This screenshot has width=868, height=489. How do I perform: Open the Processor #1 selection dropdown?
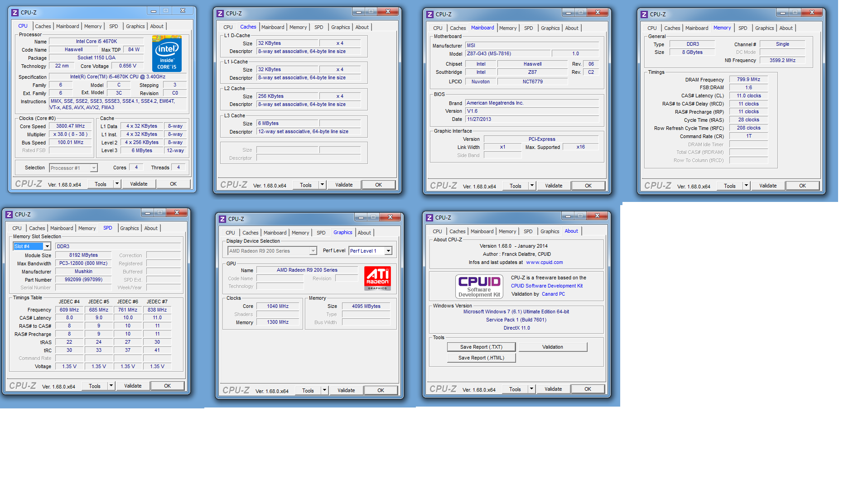[x=94, y=168]
